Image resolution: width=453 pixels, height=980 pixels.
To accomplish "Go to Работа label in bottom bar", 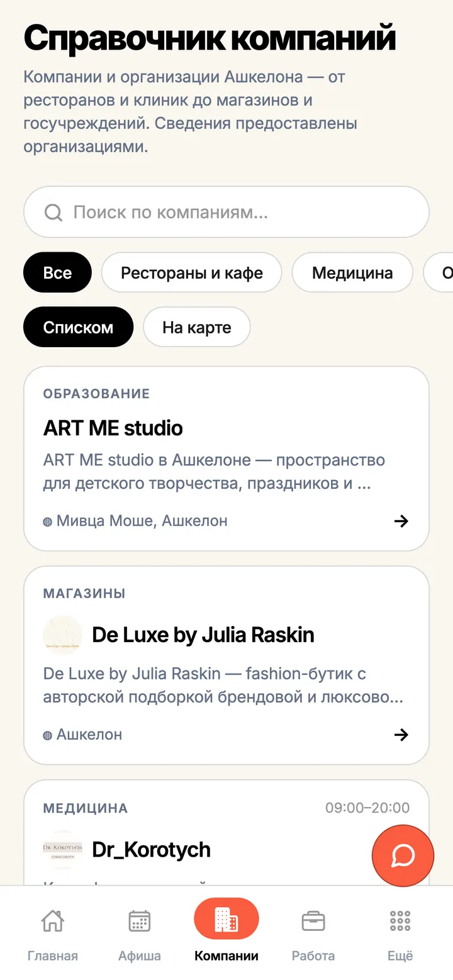I will point(313,956).
